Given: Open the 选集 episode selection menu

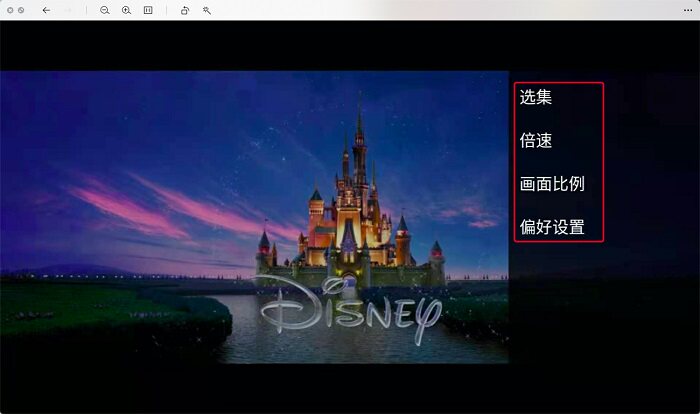Looking at the screenshot, I should (536, 97).
